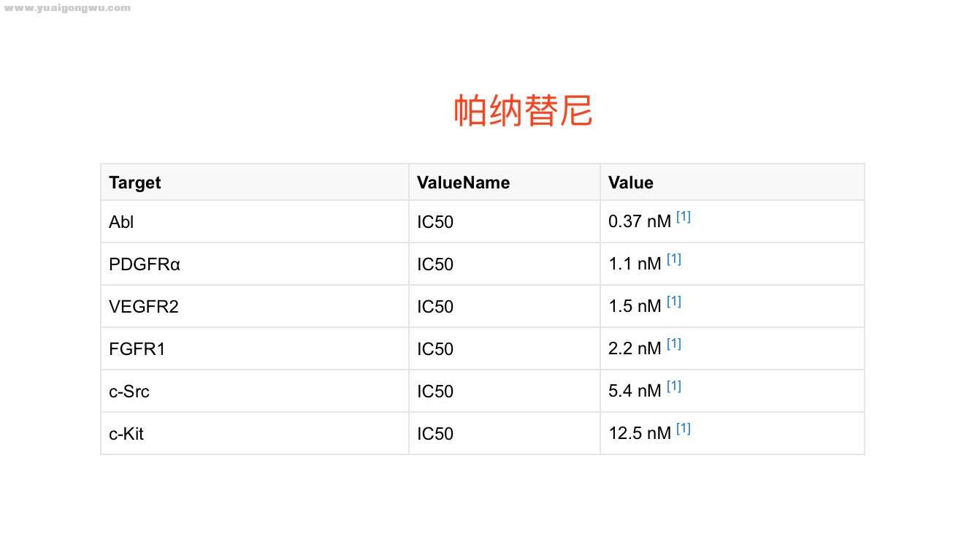The height and width of the screenshot is (542, 980).
Task: Click the Value column header
Action: [630, 183]
